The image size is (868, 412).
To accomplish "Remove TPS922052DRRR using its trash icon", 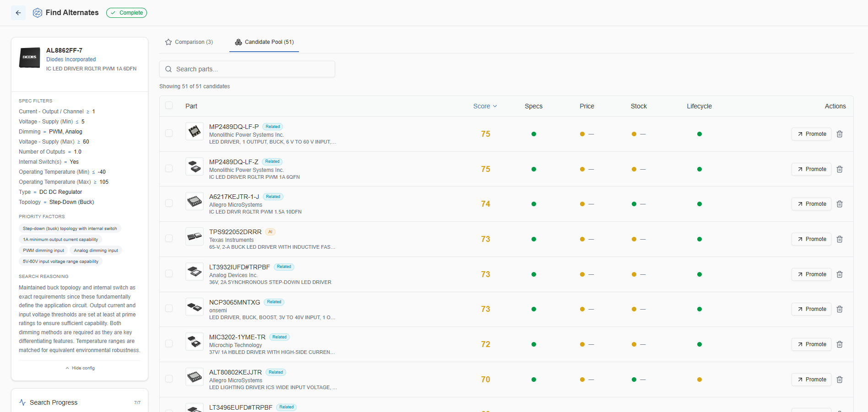I will 840,239.
